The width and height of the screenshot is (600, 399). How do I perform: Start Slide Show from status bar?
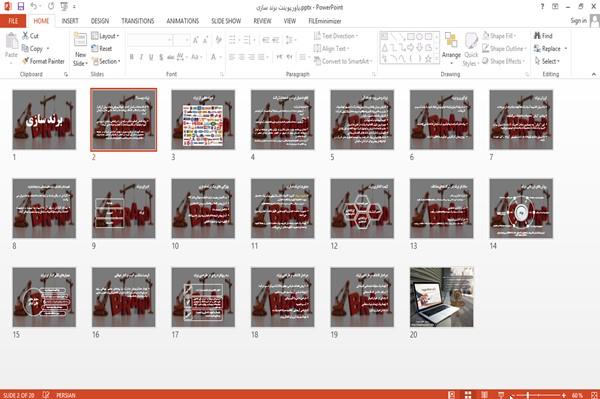[501, 395]
